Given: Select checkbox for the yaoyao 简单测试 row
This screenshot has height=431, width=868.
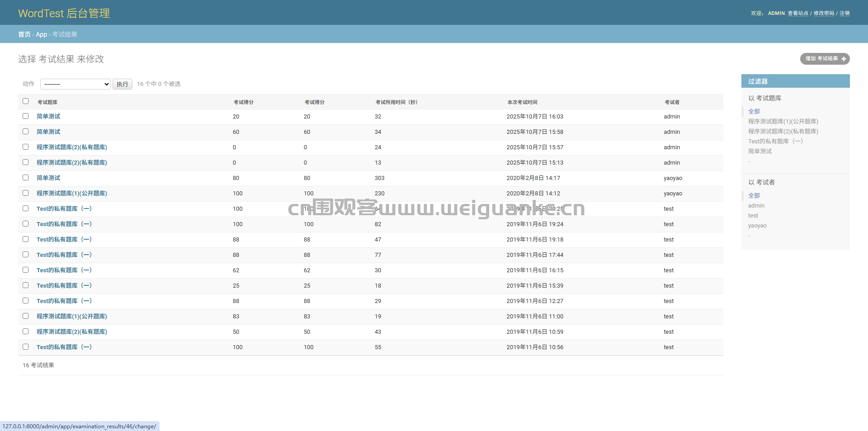Looking at the screenshot, I should pos(26,178).
